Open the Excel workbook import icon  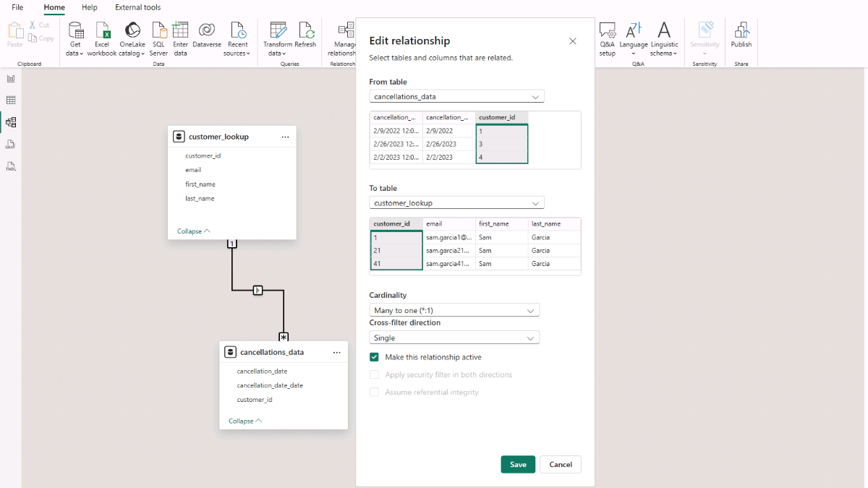tap(102, 30)
